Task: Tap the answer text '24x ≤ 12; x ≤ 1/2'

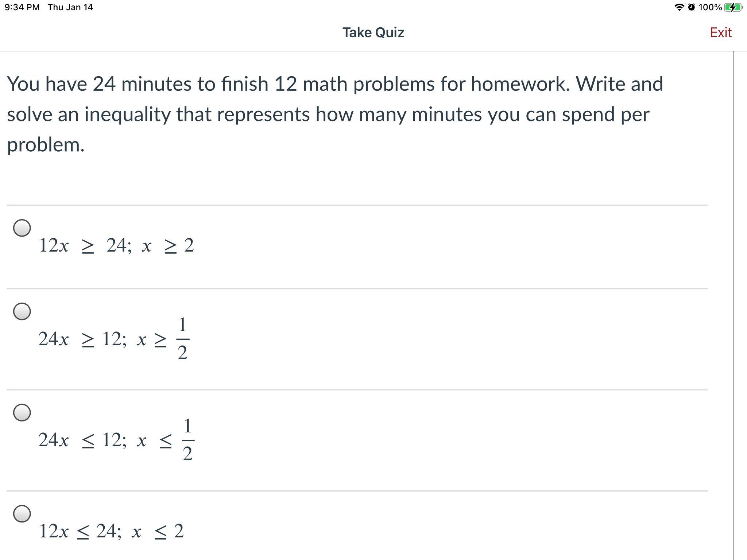Action: [116, 440]
